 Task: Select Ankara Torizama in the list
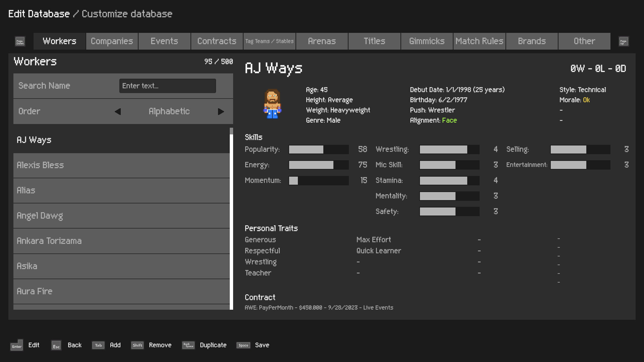coord(122,241)
